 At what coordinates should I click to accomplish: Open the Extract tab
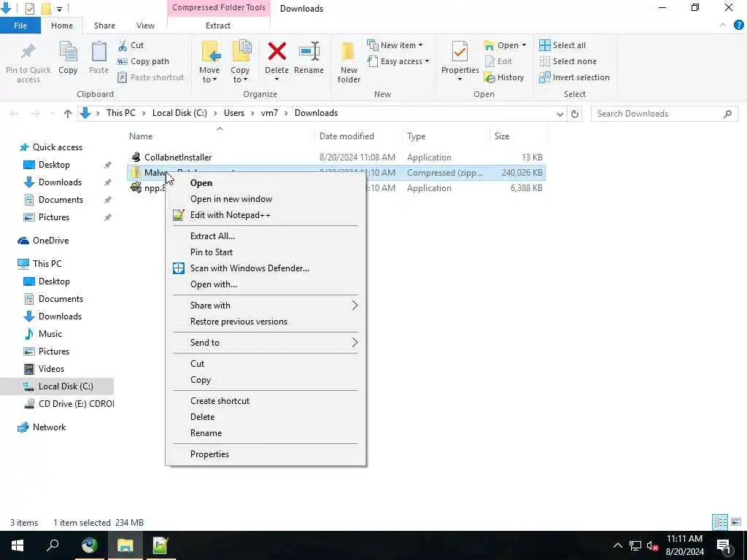pos(218,26)
